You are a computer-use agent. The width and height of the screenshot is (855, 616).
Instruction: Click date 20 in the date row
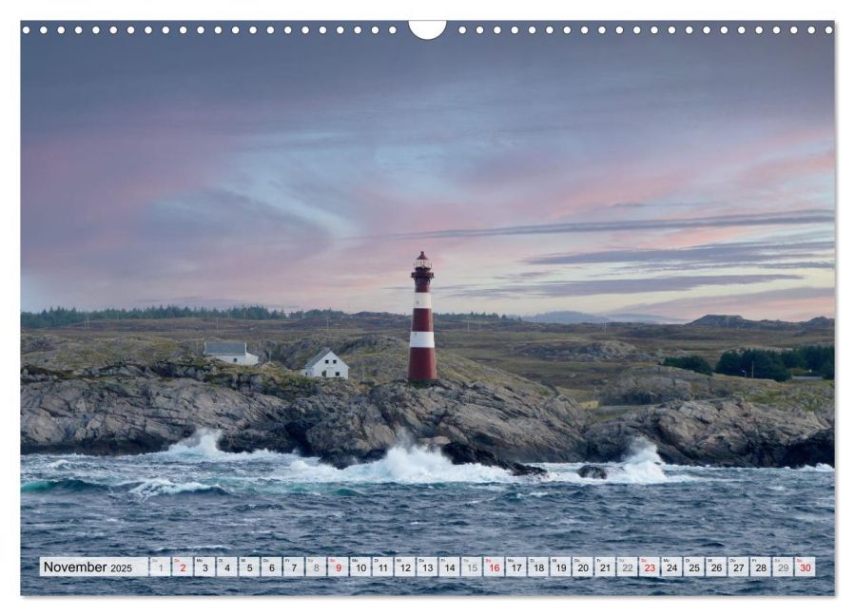tap(582, 568)
